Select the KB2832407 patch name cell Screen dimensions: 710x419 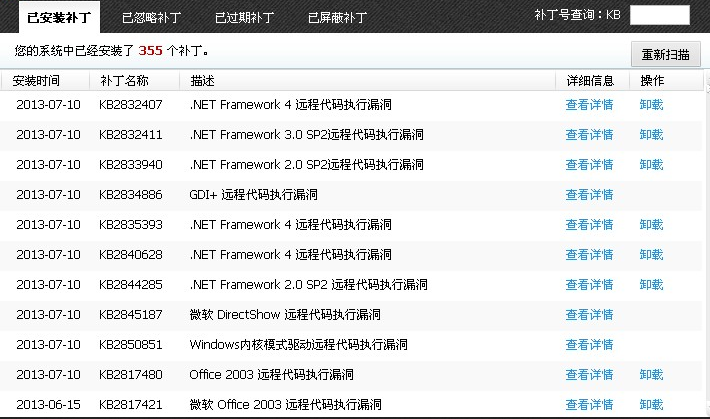point(131,105)
